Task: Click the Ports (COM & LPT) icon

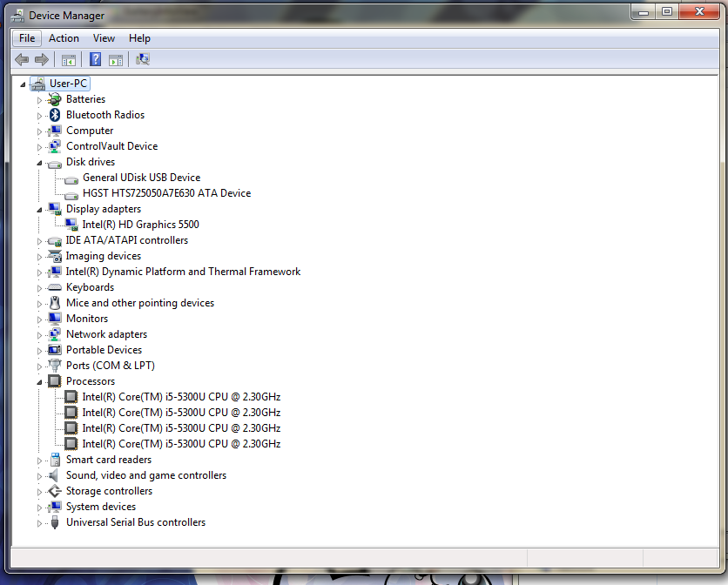Action: click(55, 366)
